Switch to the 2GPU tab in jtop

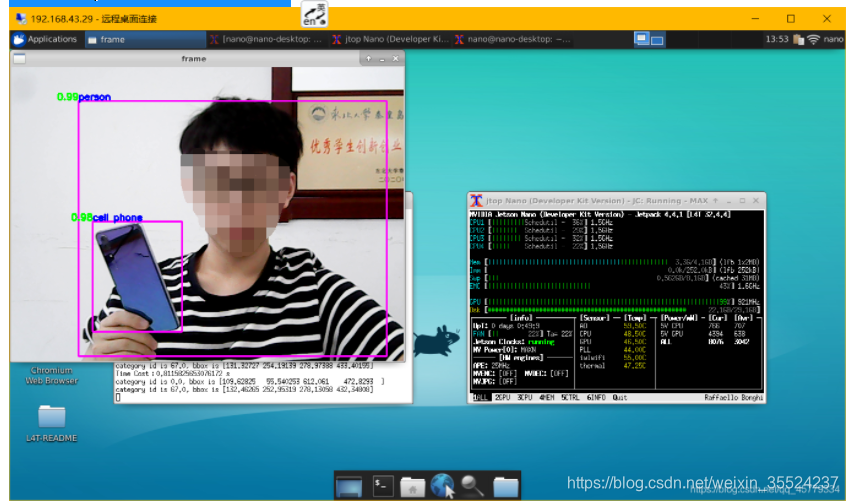[x=502, y=397]
